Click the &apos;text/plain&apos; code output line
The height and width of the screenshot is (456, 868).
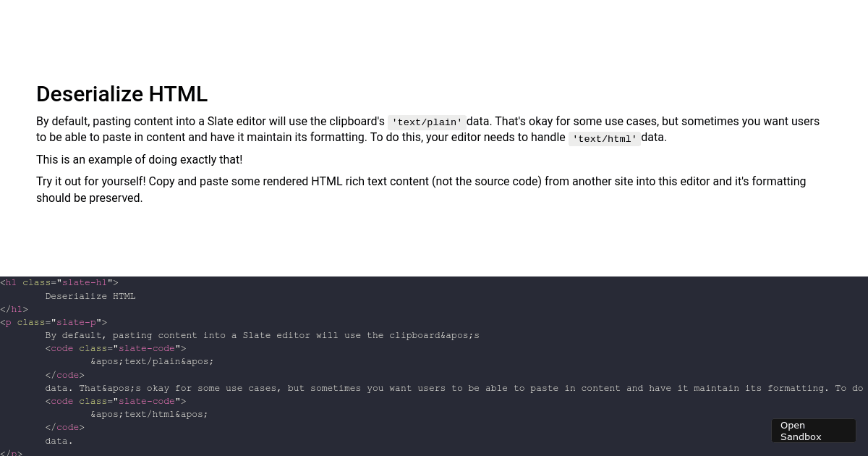click(x=153, y=361)
